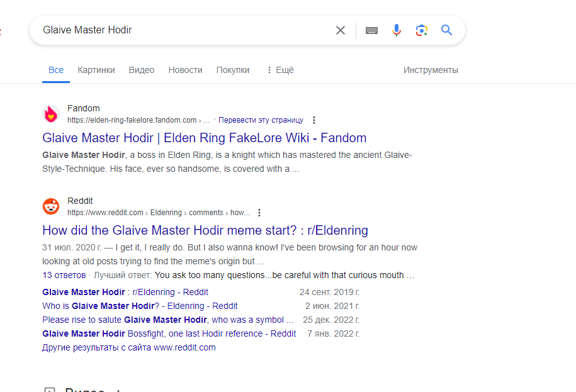576x392 pixels.
Task: Open three-dot menu for Fandom result
Action: point(313,120)
